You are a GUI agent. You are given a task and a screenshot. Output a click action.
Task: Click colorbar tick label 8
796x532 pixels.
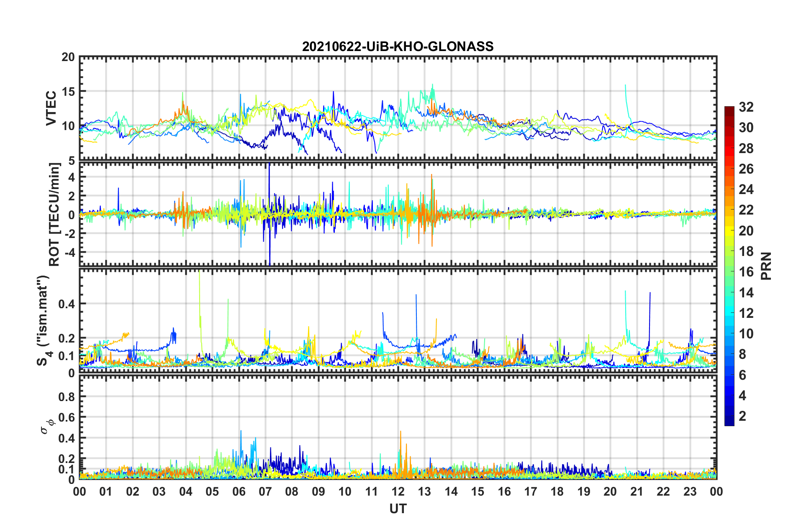(742, 354)
